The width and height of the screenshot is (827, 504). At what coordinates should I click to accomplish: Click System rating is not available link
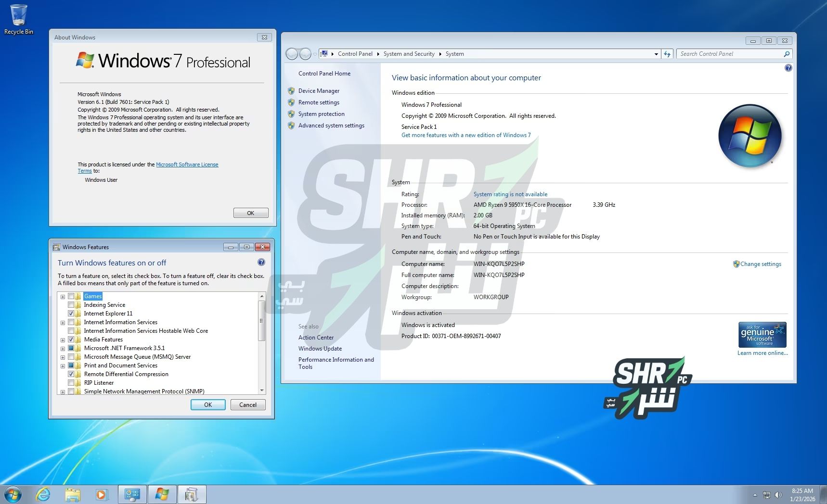click(510, 194)
